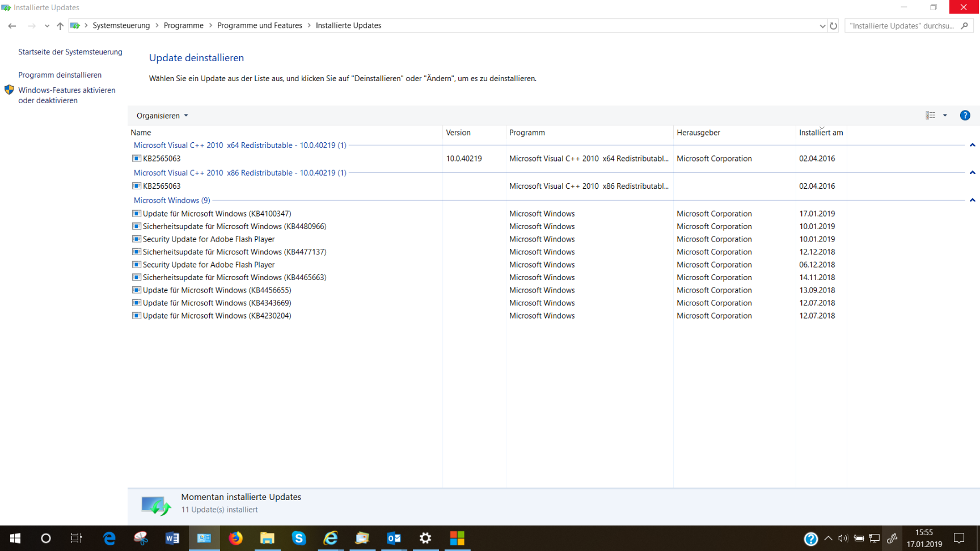Screen dimensions: 980x551
Task: Sort by the Name column header
Action: 285,133
